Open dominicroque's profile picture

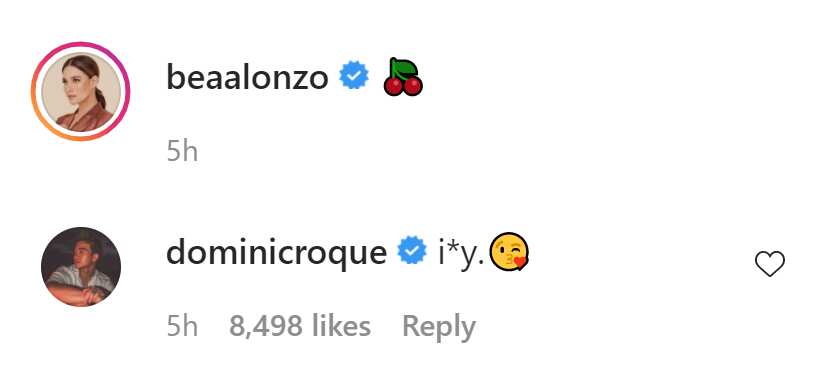point(81,267)
